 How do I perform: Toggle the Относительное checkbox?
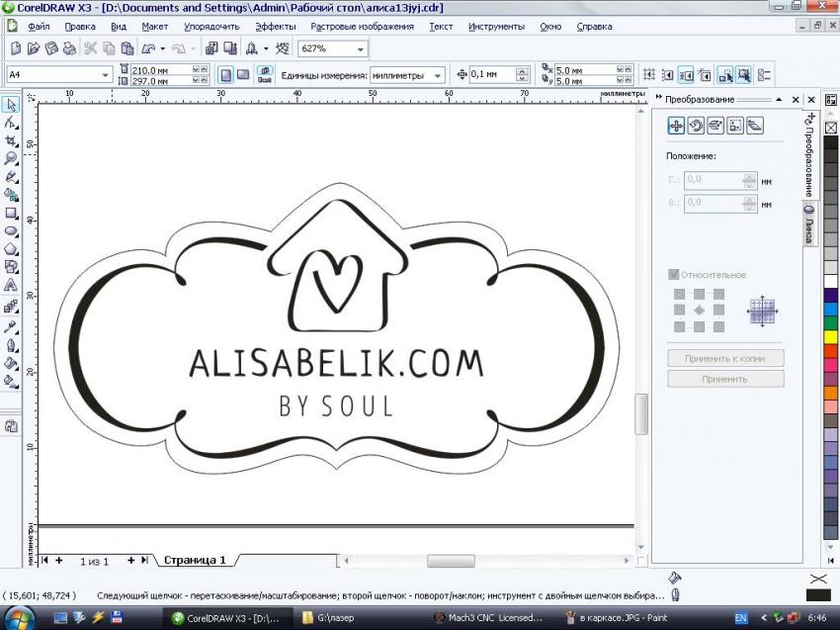pos(674,275)
